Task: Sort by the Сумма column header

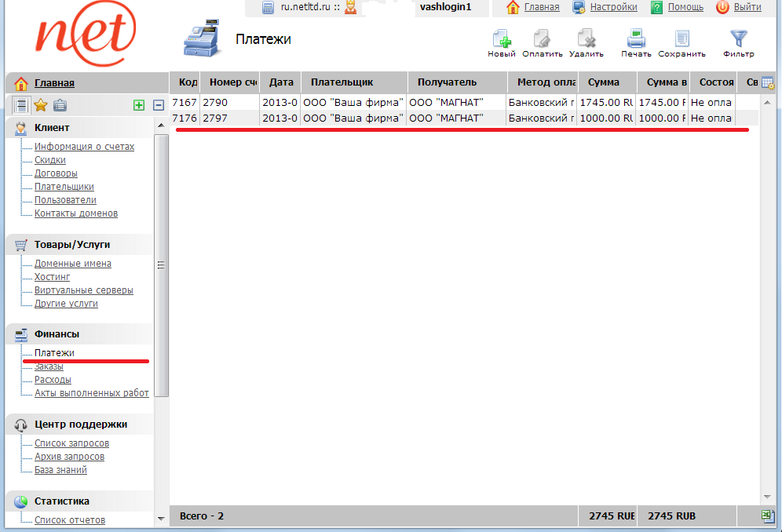Action: [x=604, y=82]
